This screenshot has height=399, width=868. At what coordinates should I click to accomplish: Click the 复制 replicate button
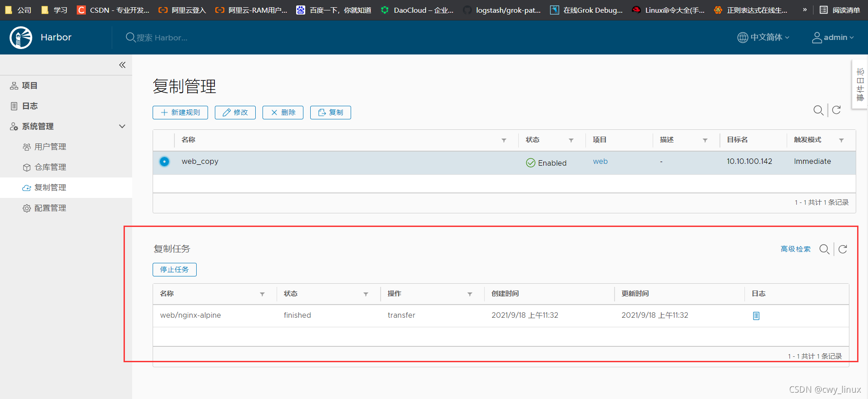tap(331, 113)
